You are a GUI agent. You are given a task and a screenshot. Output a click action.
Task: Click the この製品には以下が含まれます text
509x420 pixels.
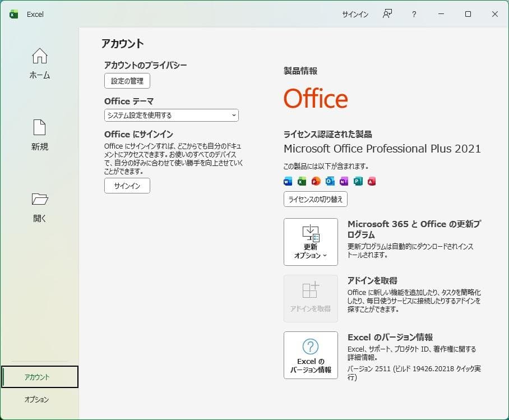(326, 167)
